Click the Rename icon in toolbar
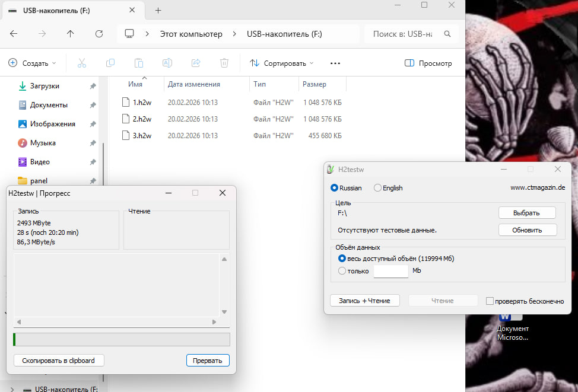Image resolution: width=578 pixels, height=392 pixels. 167,63
